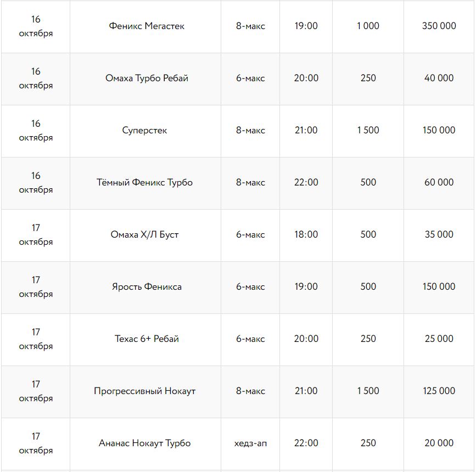The width and height of the screenshot is (476, 472).
Task: Click the 20 000 guarantee cell
Action: click(x=439, y=443)
